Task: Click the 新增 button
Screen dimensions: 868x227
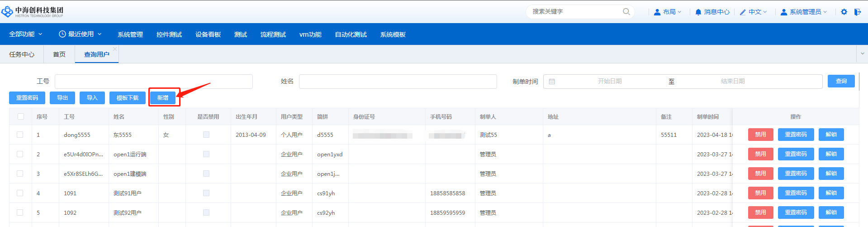Action: 163,98
